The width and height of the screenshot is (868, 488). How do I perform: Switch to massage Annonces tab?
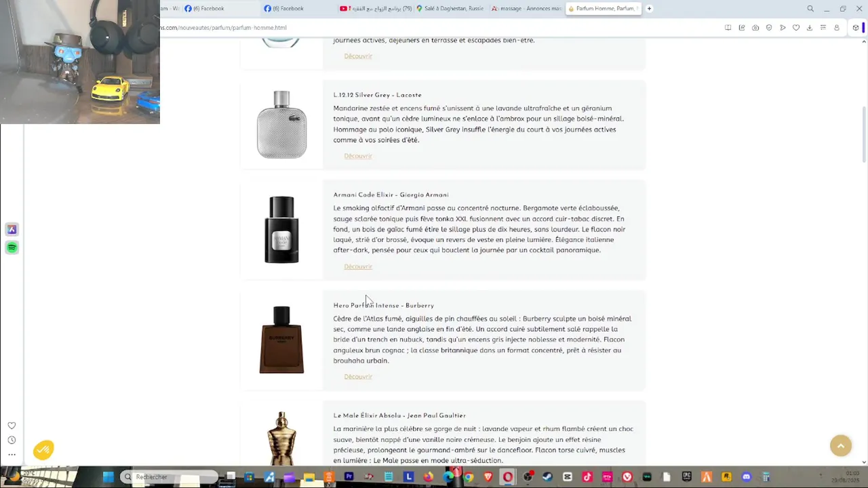pyautogui.click(x=526, y=9)
